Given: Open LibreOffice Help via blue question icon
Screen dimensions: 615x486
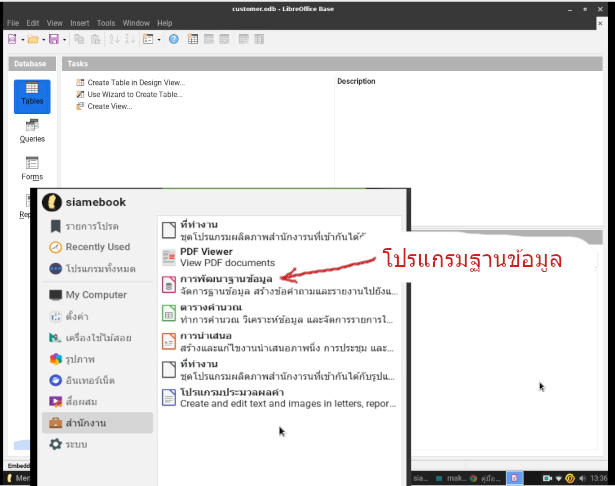Looking at the screenshot, I should tap(174, 39).
